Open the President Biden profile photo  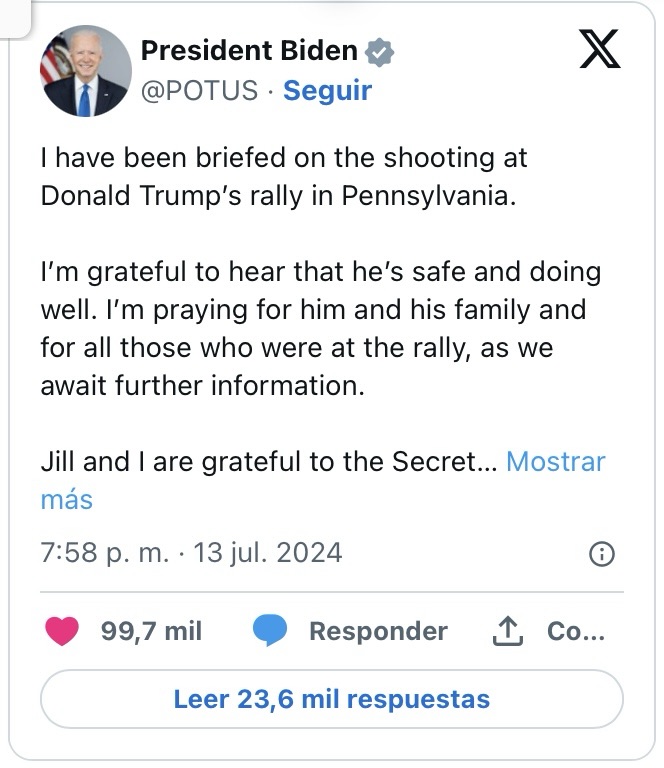pyautogui.click(x=85, y=71)
